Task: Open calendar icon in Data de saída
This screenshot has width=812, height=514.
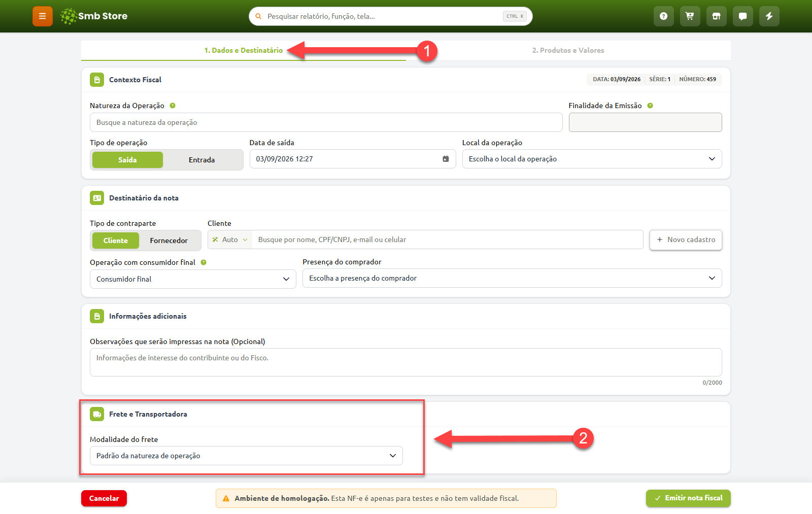Action: tap(446, 159)
